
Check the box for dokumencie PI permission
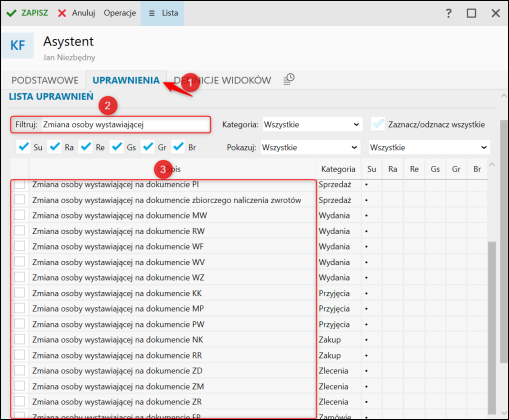click(20, 185)
